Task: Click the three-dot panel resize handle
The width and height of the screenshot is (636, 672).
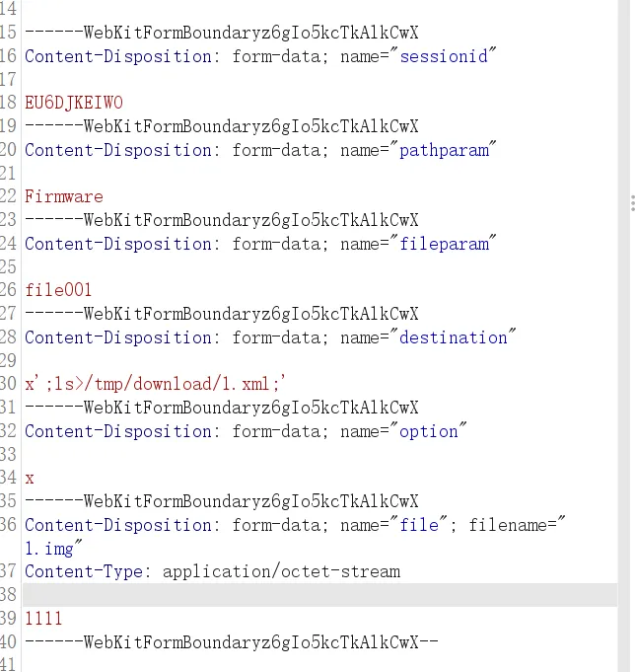Action: tap(633, 203)
